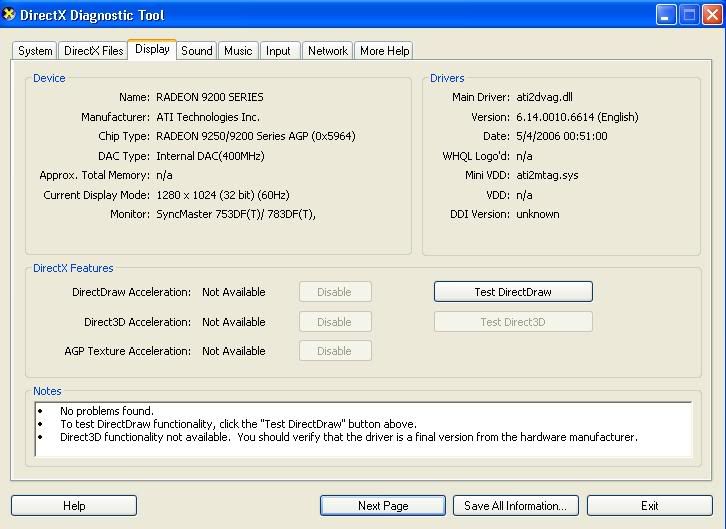Viewport: 726px width, 529px height.
Task: Click the To test DirectDraw functionality note
Action: coord(238,424)
